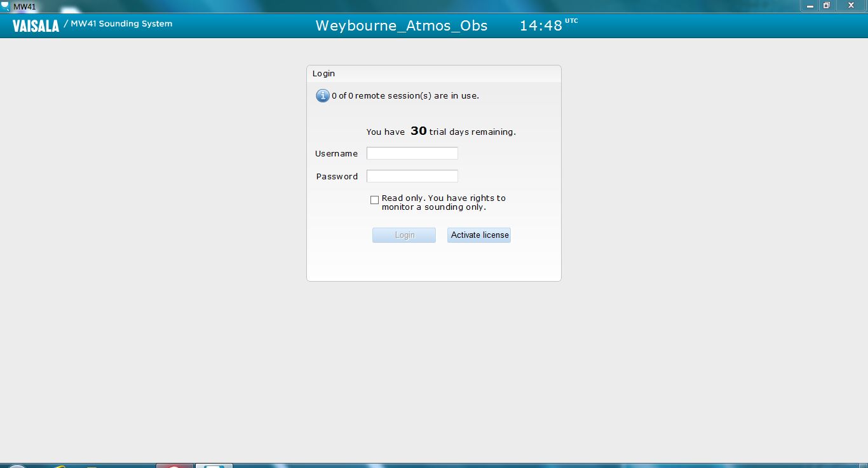The height and width of the screenshot is (468, 868).
Task: Open the red taskbar application icon
Action: point(173,465)
